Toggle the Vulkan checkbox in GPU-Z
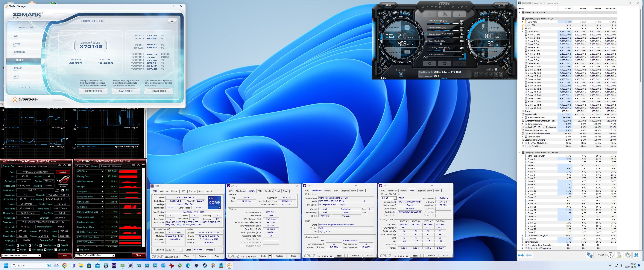Viewport: 644px width, 270px height. click(18, 250)
